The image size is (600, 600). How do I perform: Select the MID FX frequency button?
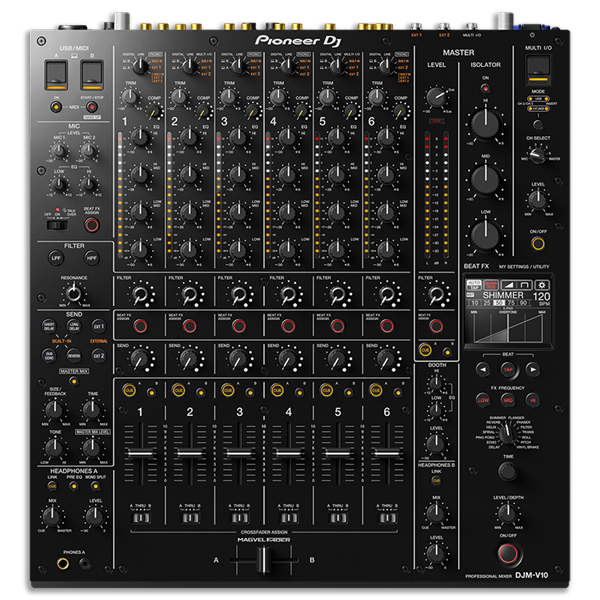(x=508, y=400)
